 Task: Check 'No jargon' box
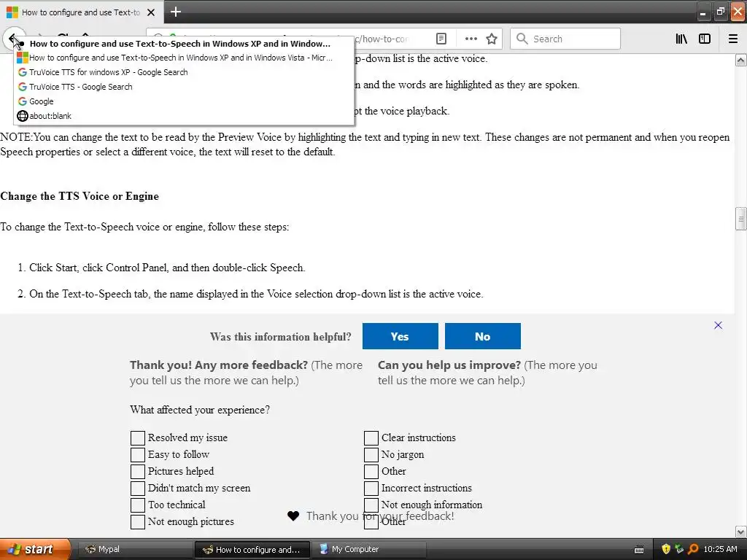371,454
